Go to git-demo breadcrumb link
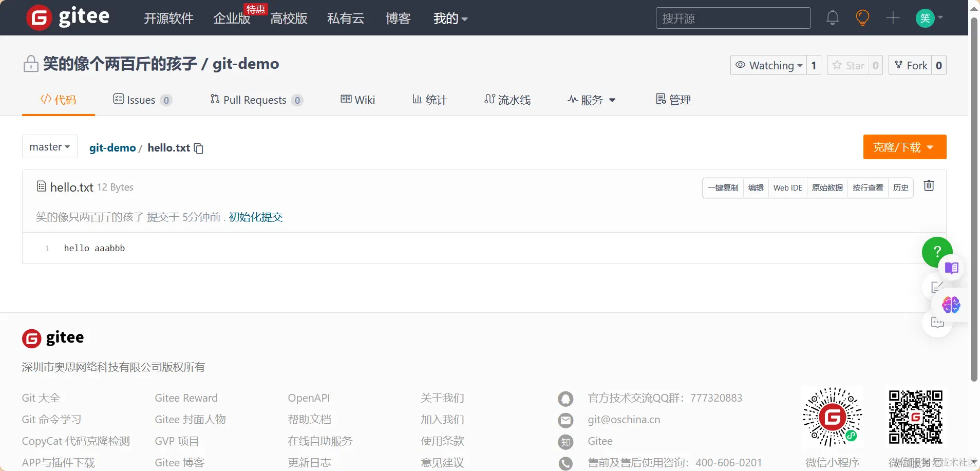This screenshot has width=980, height=471. click(112, 148)
